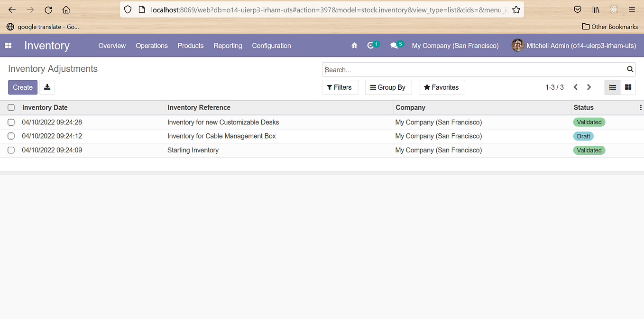Image resolution: width=644 pixels, height=319 pixels.
Task: Open the Odoo apps menu grid
Action: click(x=8, y=45)
